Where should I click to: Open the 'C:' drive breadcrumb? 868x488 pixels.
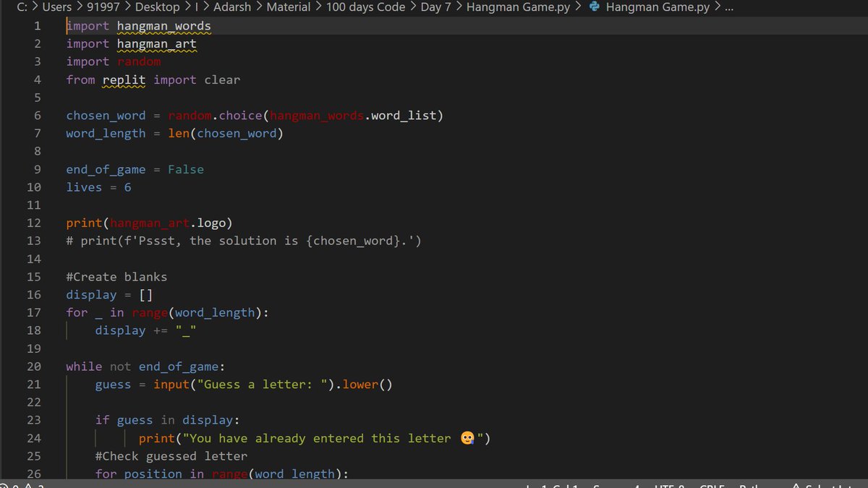[22, 7]
